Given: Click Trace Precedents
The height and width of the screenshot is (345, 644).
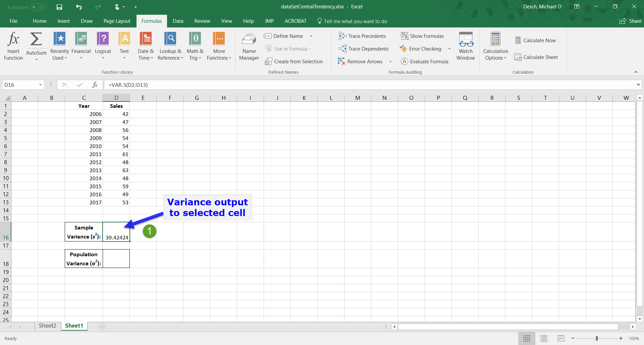Looking at the screenshot, I should (x=362, y=36).
